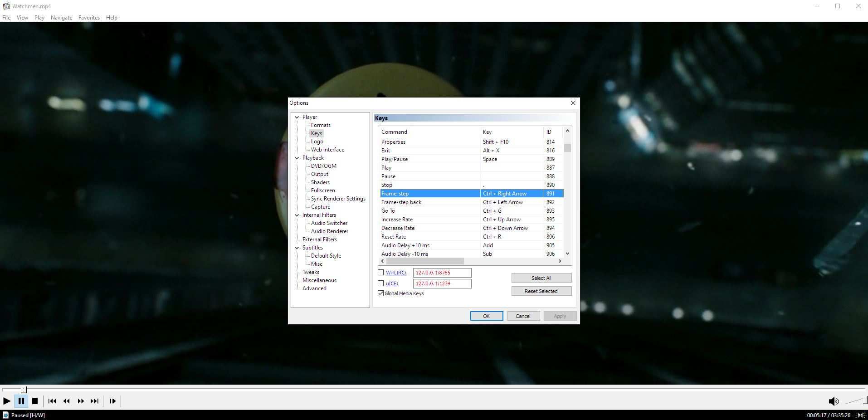Adjust the volume slider
Image resolution: width=868 pixels, height=420 pixels.
[x=855, y=401]
